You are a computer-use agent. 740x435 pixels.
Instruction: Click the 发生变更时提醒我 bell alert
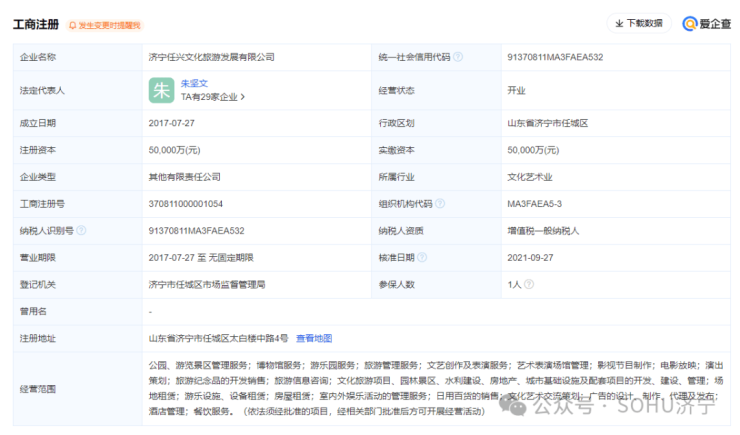(104, 24)
